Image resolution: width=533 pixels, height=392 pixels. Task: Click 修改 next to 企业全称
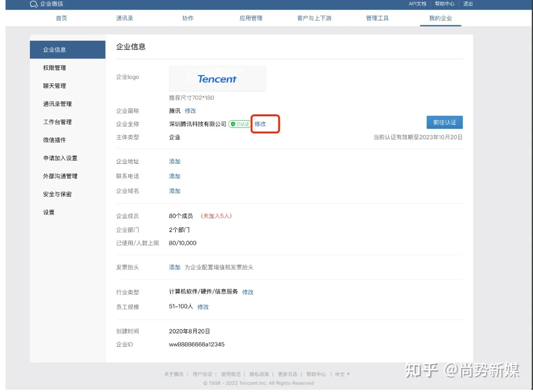(261, 124)
